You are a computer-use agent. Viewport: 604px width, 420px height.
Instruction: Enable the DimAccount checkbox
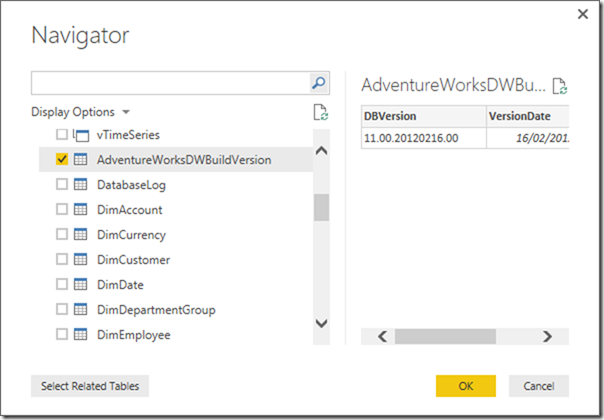click(x=62, y=209)
